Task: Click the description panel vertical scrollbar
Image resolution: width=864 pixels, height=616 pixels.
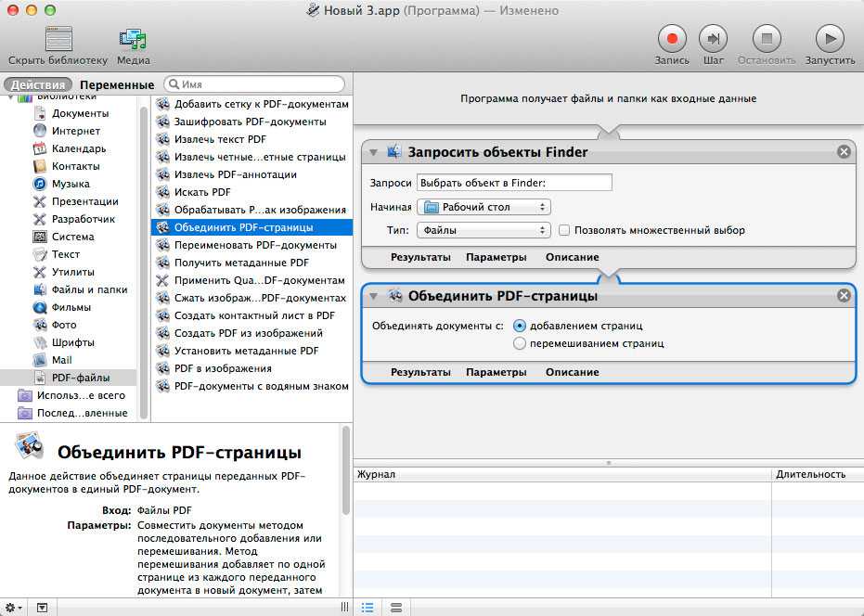Action: [346, 473]
